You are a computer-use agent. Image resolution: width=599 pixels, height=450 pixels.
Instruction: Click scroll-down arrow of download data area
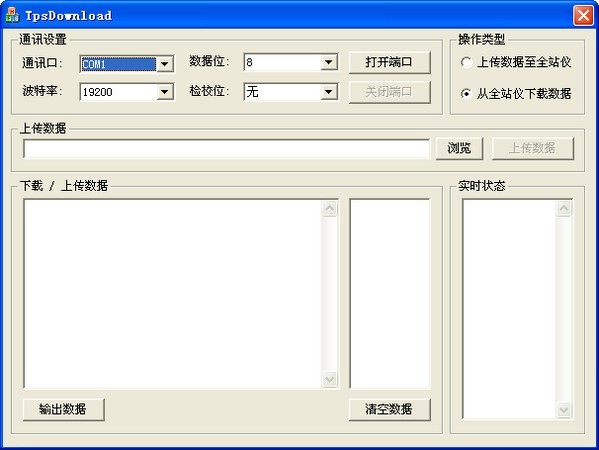coord(330,379)
